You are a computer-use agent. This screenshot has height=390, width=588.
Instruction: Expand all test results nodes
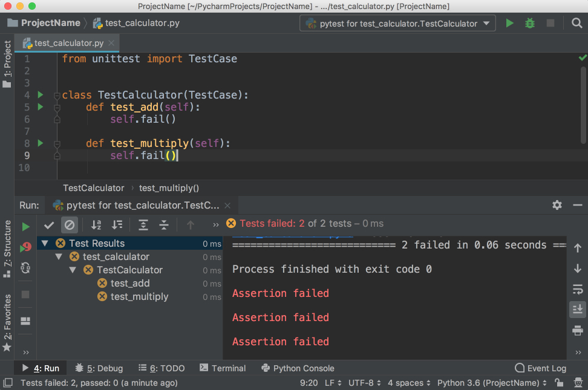(x=143, y=225)
